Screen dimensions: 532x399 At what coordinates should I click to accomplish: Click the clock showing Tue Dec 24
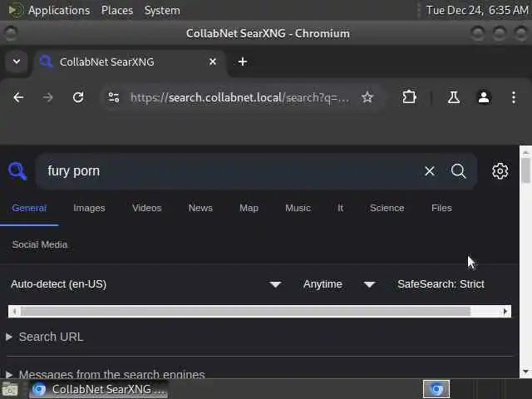477,10
